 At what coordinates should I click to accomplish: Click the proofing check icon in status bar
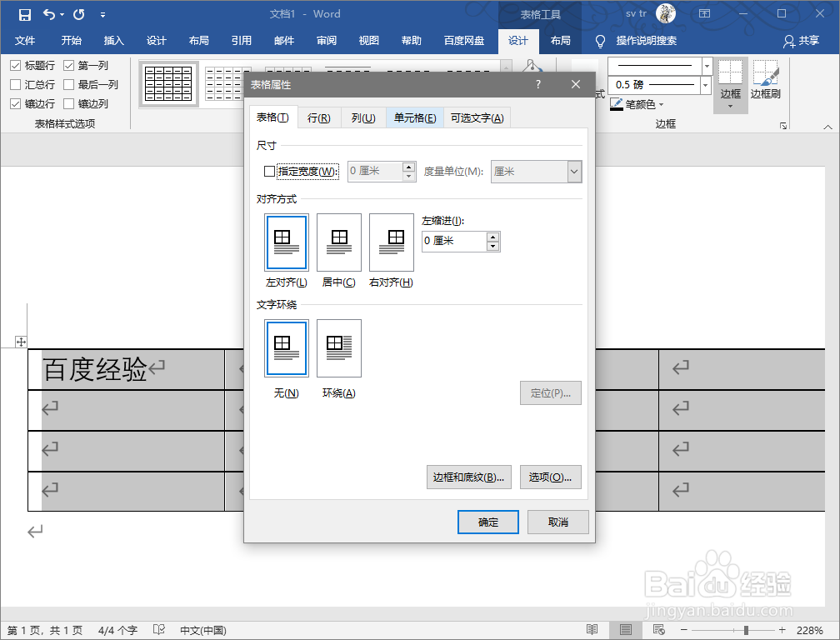click(x=158, y=630)
